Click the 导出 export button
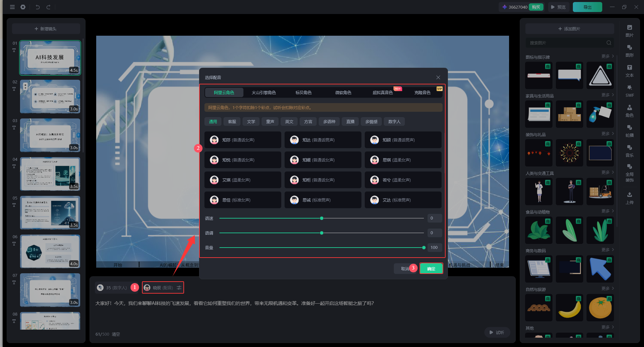Image resolution: width=644 pixels, height=347 pixels. tap(587, 7)
